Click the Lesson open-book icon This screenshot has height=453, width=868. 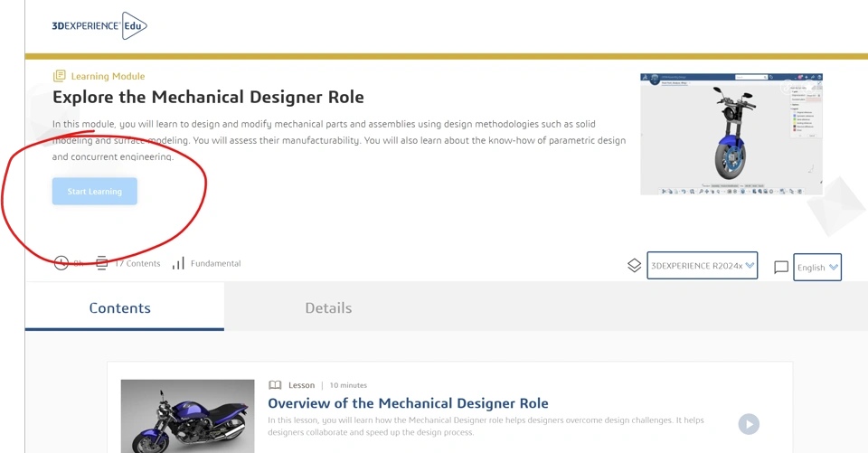(275, 385)
